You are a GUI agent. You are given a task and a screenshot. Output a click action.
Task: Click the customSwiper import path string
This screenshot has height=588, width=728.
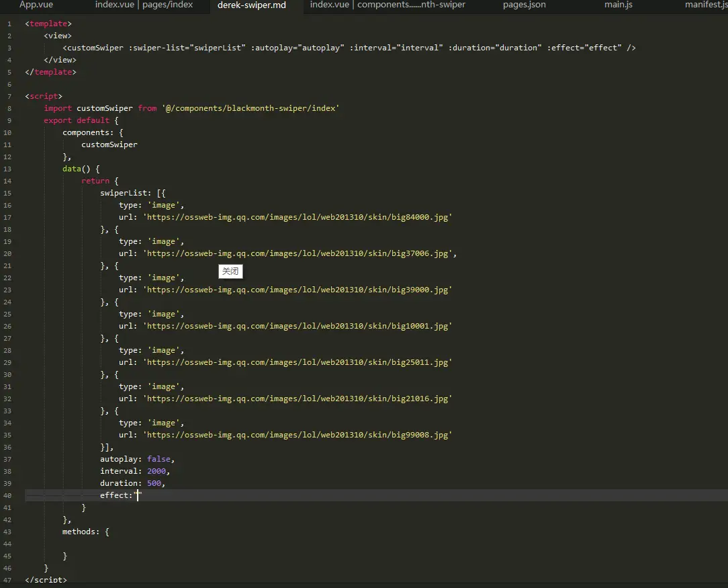coord(250,108)
